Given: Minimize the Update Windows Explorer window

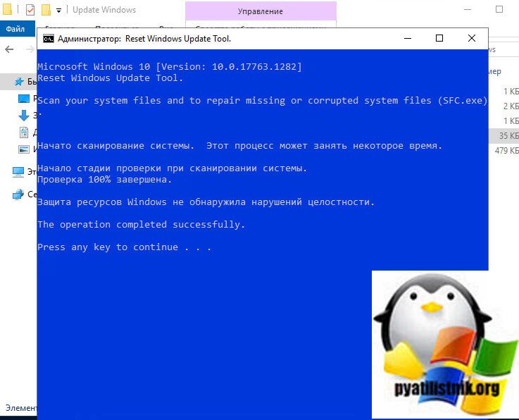Looking at the screenshot, I should [468, 10].
